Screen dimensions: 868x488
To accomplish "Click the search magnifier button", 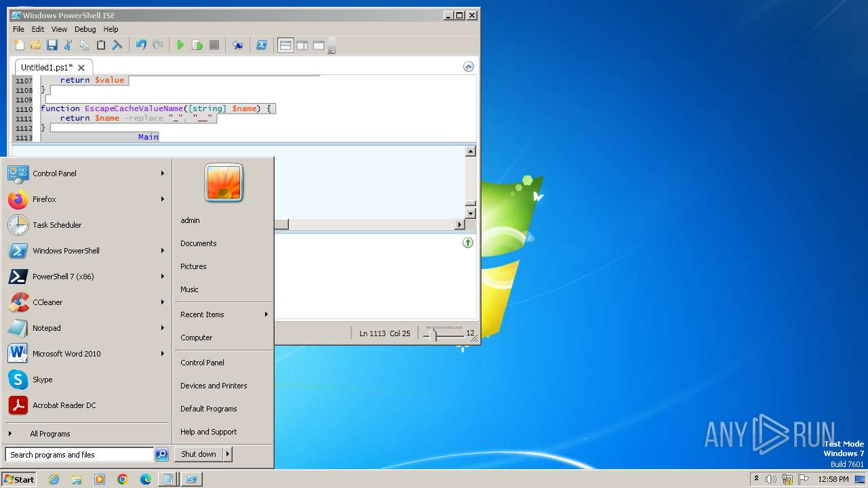I will pyautogui.click(x=161, y=455).
